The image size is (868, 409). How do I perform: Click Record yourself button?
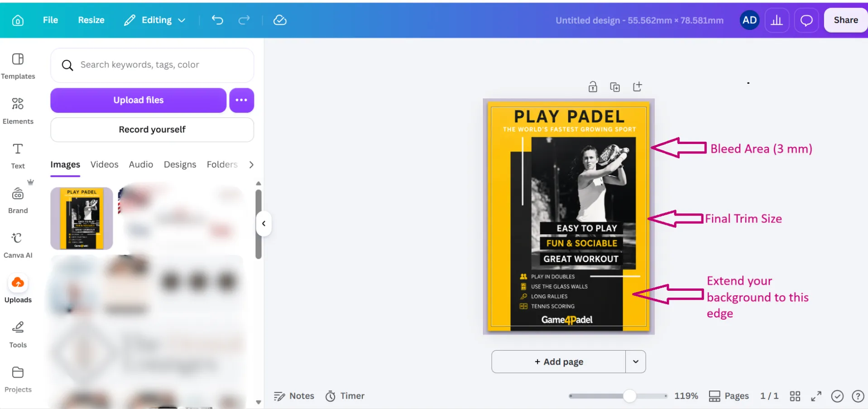(152, 130)
